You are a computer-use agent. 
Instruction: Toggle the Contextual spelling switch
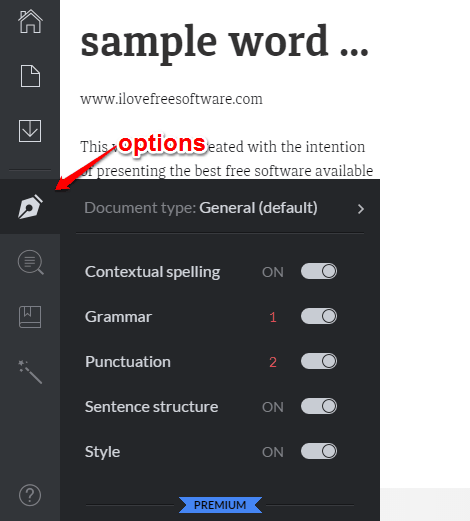pyautogui.click(x=319, y=271)
